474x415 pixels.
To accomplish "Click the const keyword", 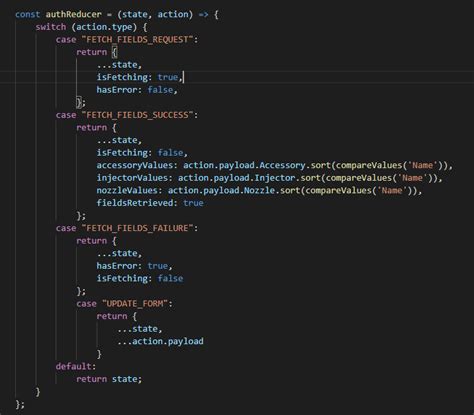I will point(28,14).
